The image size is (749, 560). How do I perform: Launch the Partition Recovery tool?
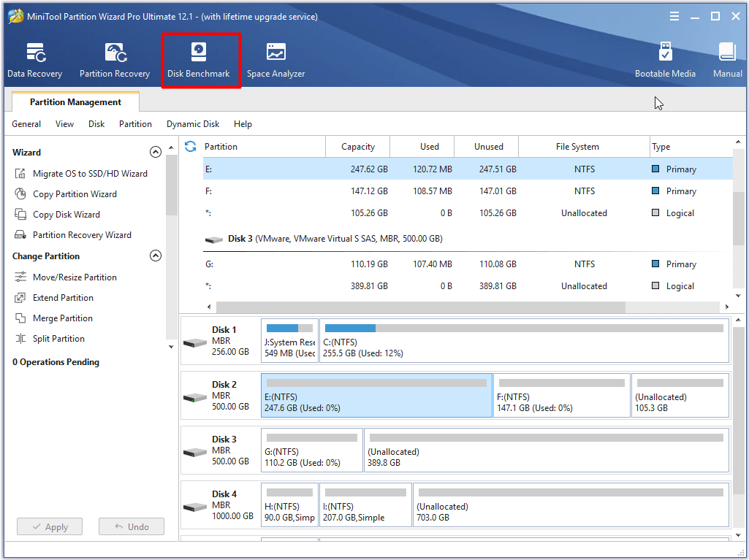click(115, 60)
